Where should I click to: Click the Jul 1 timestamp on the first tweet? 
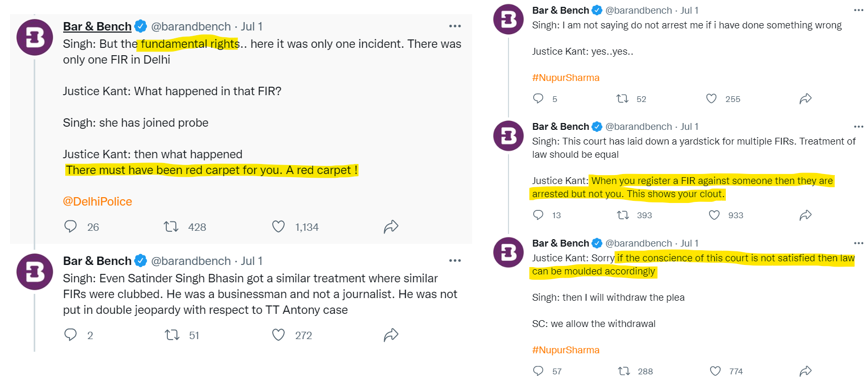coord(252,26)
